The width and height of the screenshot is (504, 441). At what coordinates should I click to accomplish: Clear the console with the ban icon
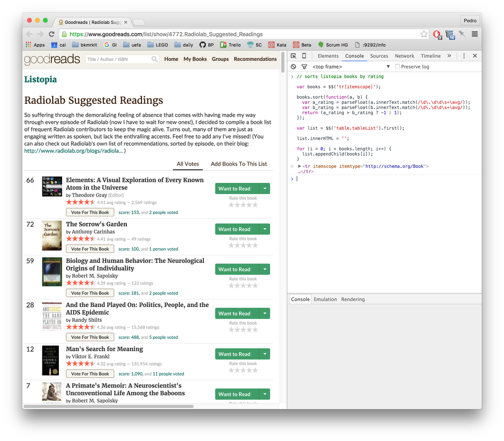pos(293,67)
